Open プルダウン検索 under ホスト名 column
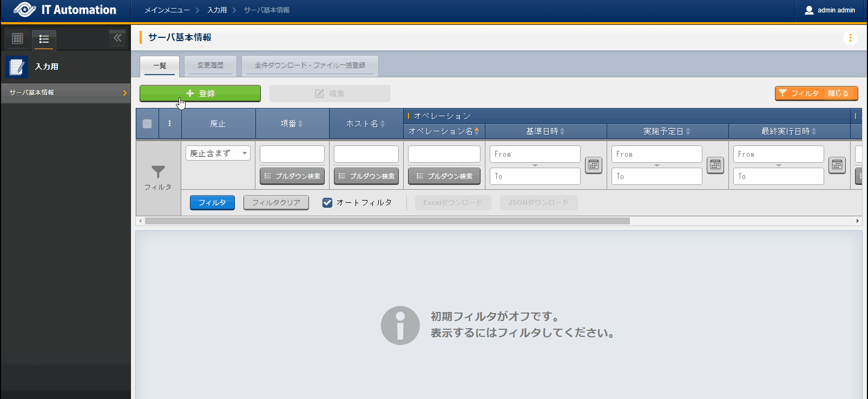The width and height of the screenshot is (868, 399). tap(366, 176)
